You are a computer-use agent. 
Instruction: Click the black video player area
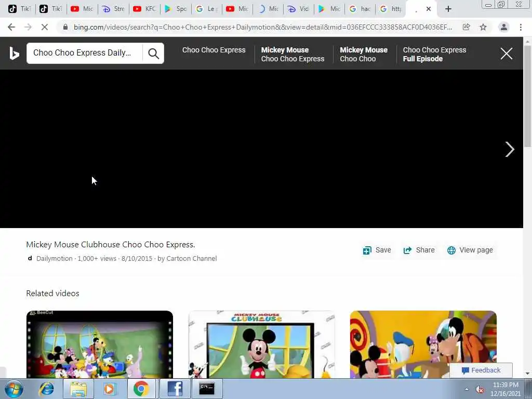(261, 149)
